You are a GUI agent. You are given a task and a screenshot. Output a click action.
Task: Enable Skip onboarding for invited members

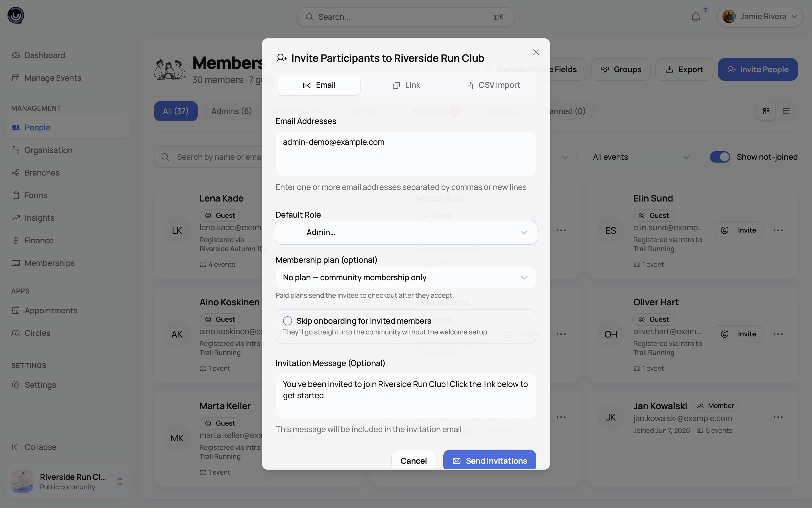tap(288, 321)
